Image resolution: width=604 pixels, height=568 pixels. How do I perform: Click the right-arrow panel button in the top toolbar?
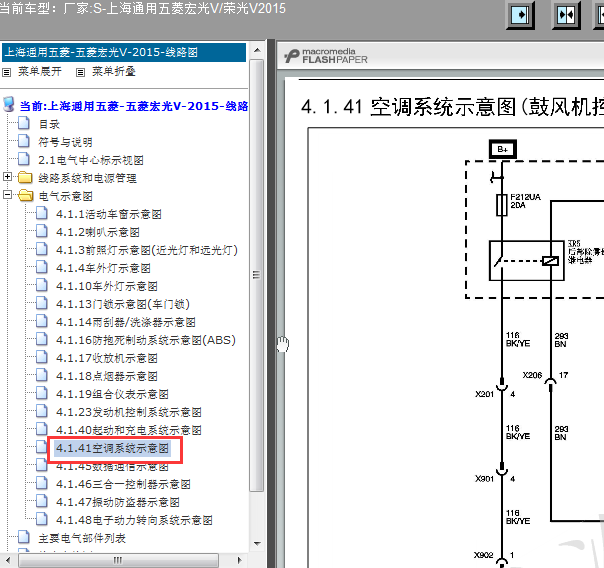click(x=520, y=15)
